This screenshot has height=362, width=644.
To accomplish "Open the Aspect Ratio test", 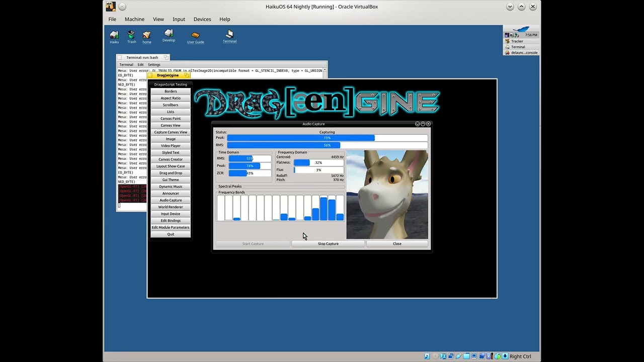I will coord(171,98).
